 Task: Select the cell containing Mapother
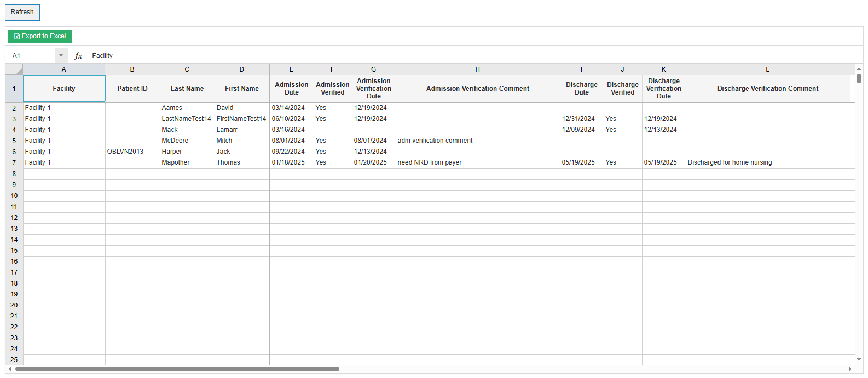point(187,163)
